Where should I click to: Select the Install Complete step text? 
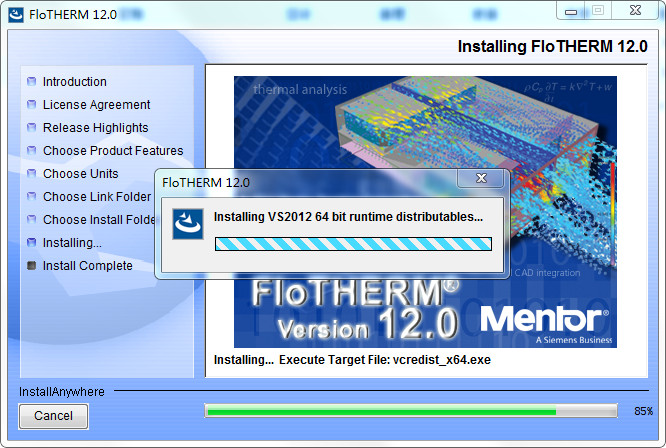[87, 265]
